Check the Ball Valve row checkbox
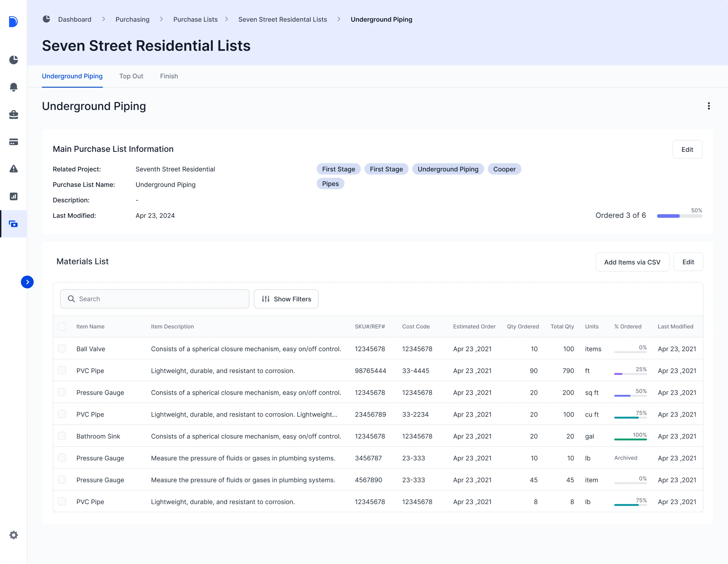The height and width of the screenshot is (564, 728). (62, 349)
